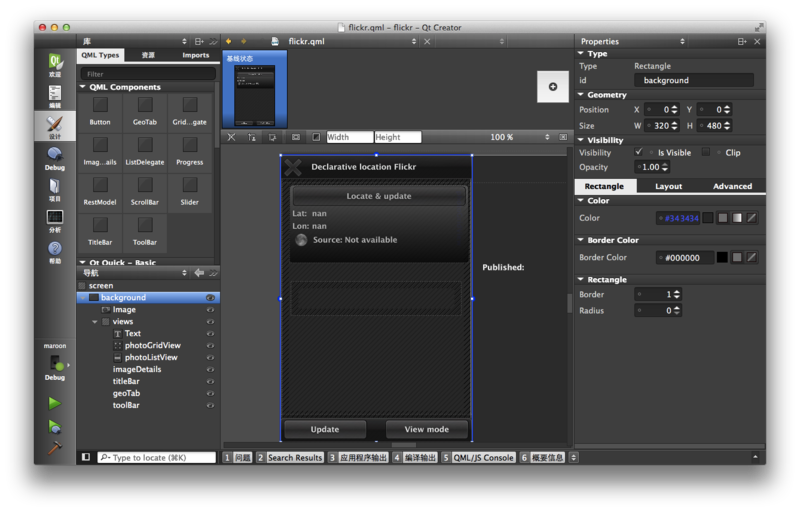This screenshot has height=512, width=800.
Task: Switch to the Imports tab
Action: pos(195,55)
